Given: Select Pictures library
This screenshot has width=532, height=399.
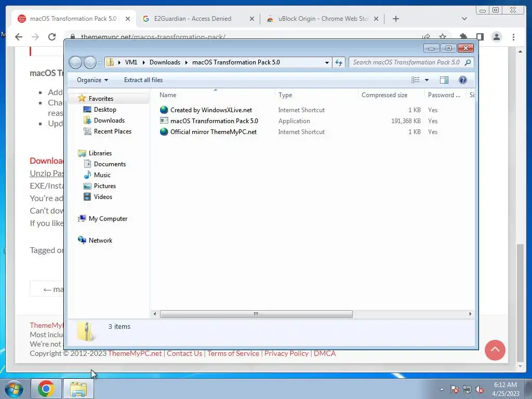Looking at the screenshot, I should (104, 186).
